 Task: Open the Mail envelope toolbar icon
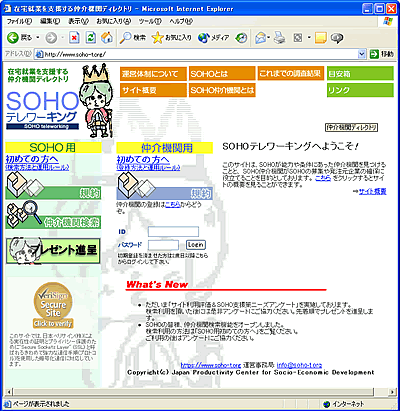point(260,38)
